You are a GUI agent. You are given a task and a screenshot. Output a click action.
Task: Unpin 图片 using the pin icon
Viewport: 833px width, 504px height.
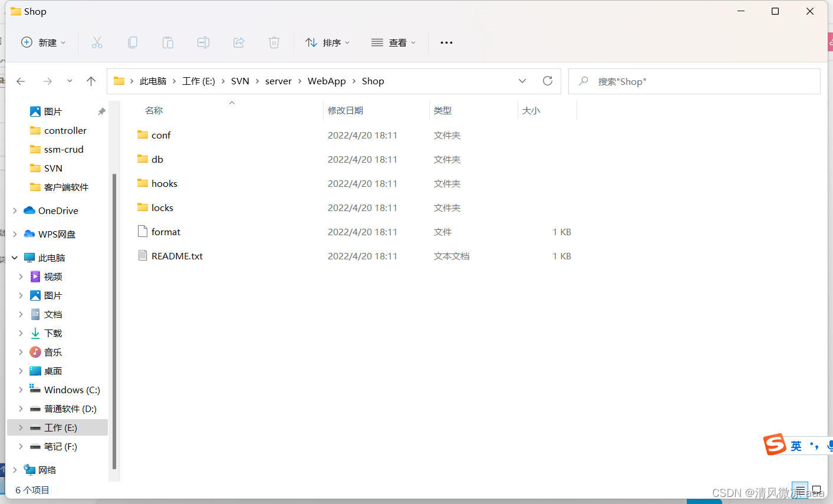pyautogui.click(x=101, y=111)
